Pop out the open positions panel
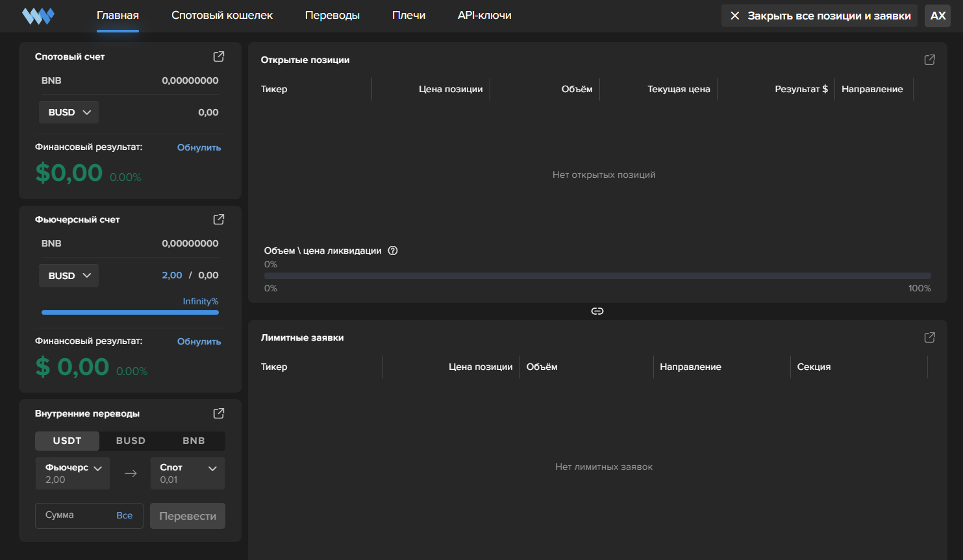 pos(930,60)
